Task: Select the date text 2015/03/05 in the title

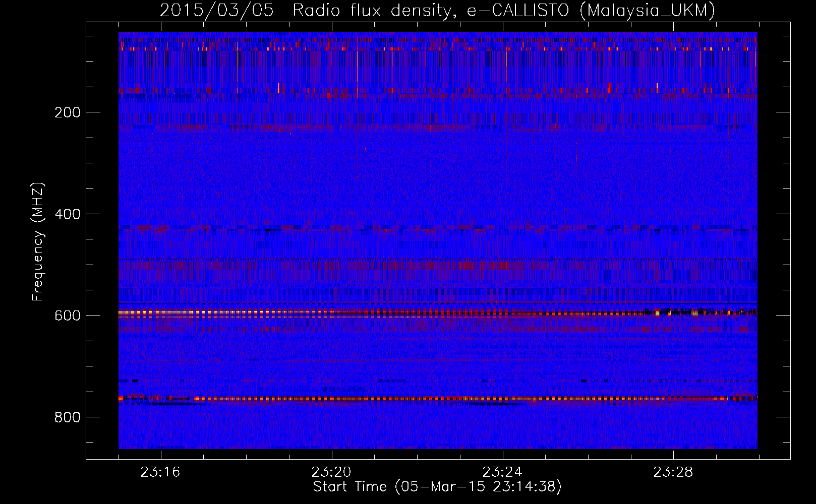Action: 217,10
